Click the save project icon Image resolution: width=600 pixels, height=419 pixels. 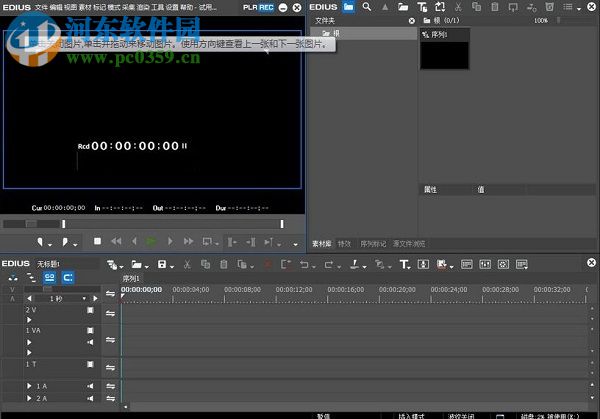pos(162,264)
